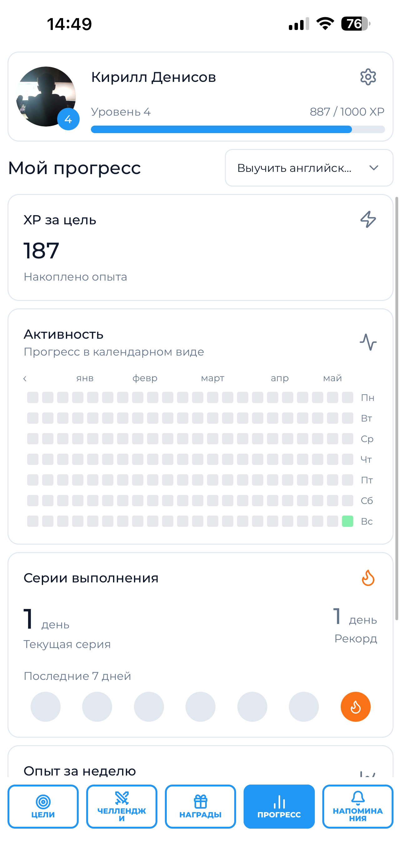The height and width of the screenshot is (868, 401).
Task: Expand goal list with chevron arrow
Action: 374,168
